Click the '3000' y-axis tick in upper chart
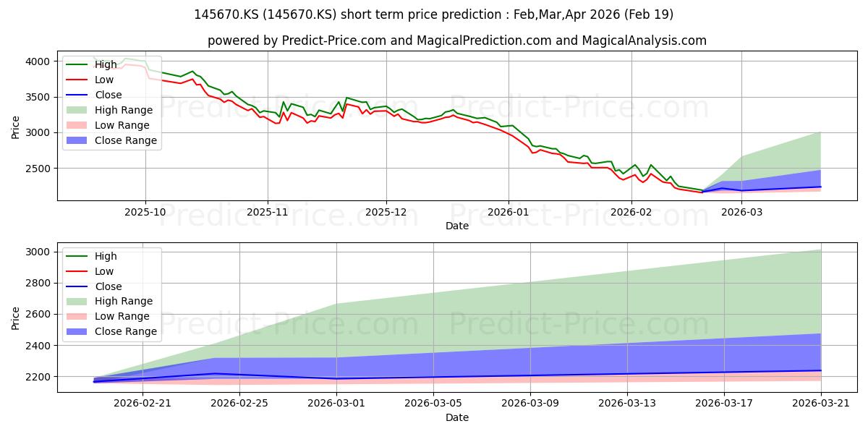 pos(39,132)
